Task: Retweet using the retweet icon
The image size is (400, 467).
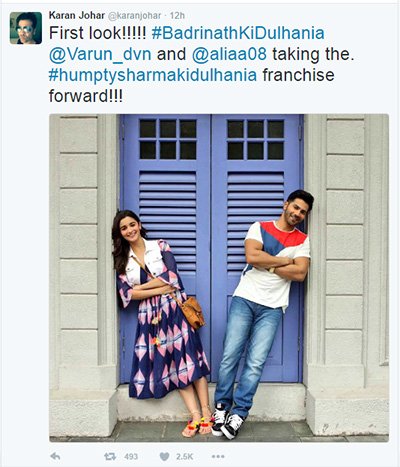Action: (x=110, y=456)
